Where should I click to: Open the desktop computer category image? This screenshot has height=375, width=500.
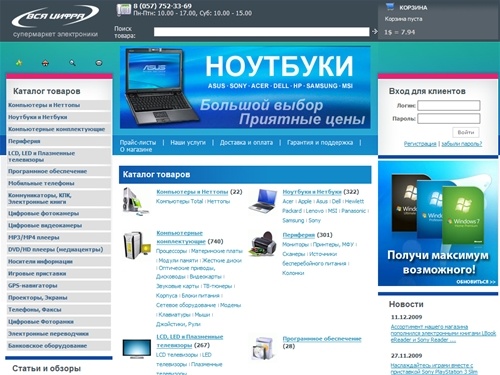click(x=135, y=201)
